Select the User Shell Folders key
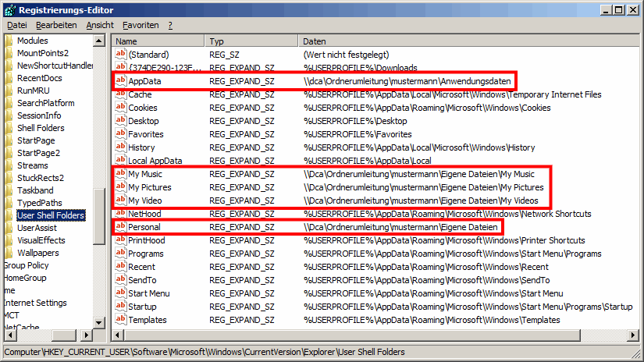Viewport: 644px width, 362px height. coord(50,215)
